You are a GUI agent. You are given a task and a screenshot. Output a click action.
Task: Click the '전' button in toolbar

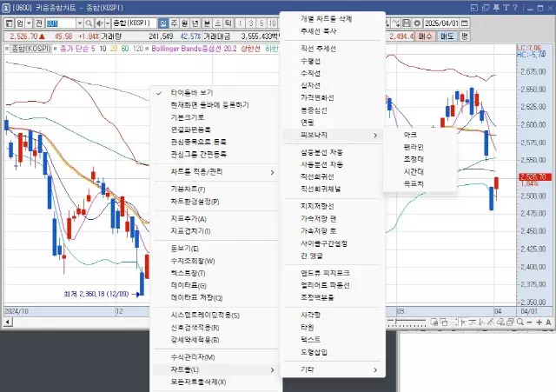click(x=39, y=23)
